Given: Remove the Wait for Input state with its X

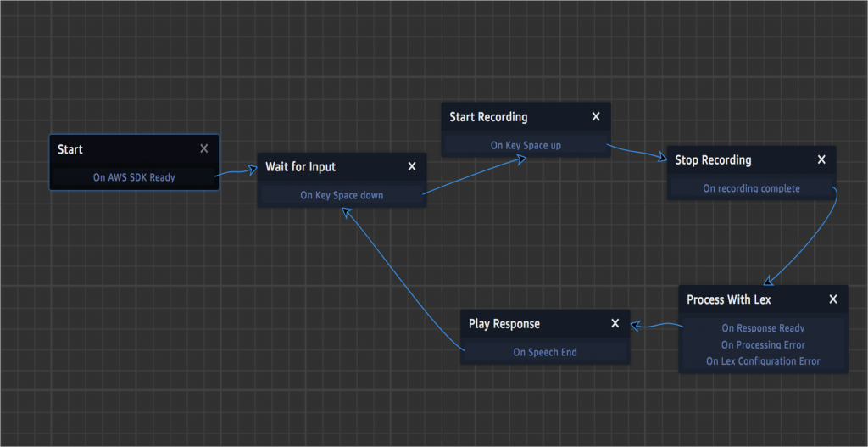Looking at the screenshot, I should (x=412, y=167).
